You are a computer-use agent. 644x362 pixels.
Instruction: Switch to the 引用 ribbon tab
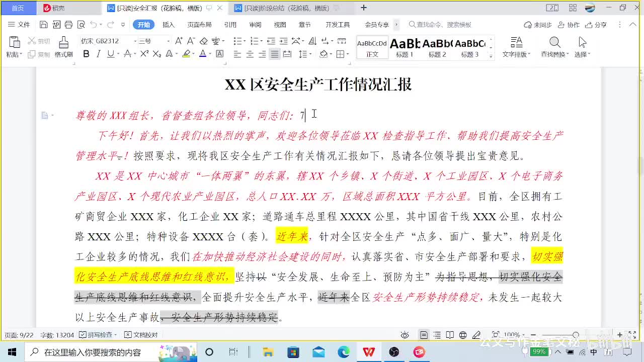coord(230,25)
